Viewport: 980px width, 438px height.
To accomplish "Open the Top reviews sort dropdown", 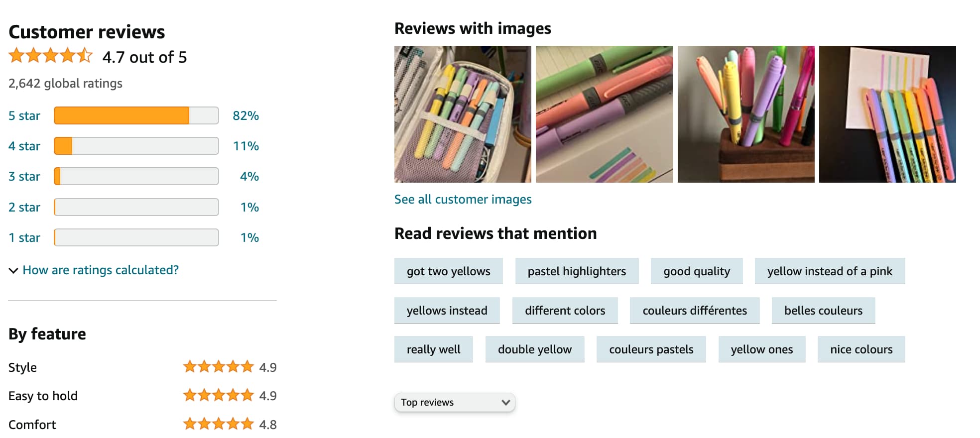I will [x=454, y=402].
